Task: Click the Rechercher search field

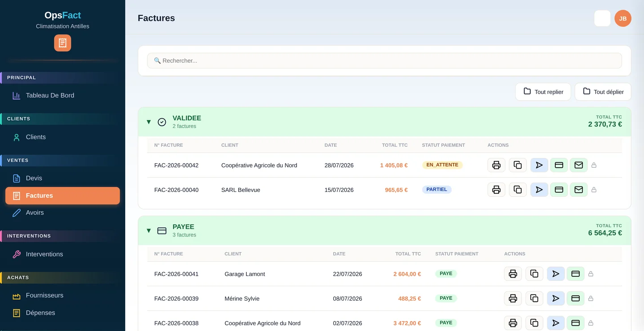Action: (x=385, y=60)
